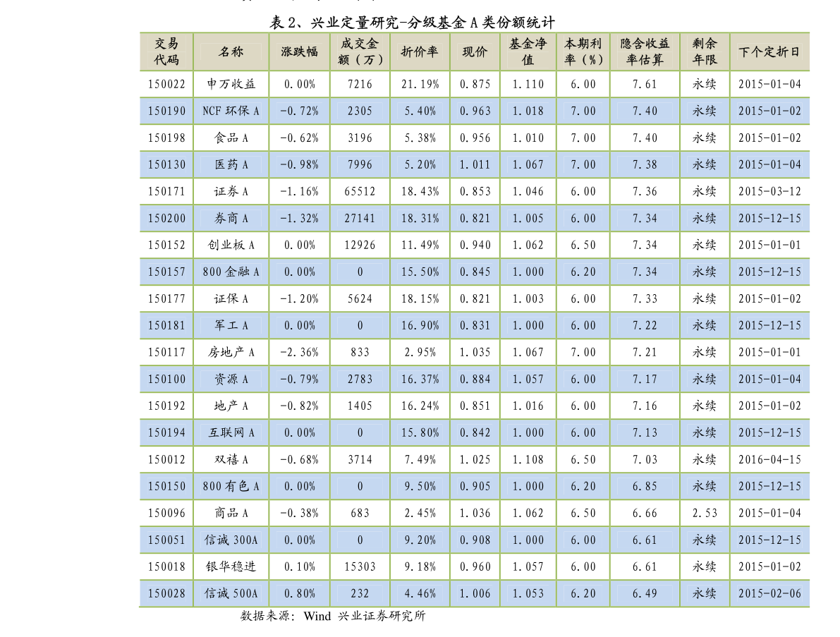Select the 医药A name cell
The height and width of the screenshot is (637, 840).
[231, 164]
